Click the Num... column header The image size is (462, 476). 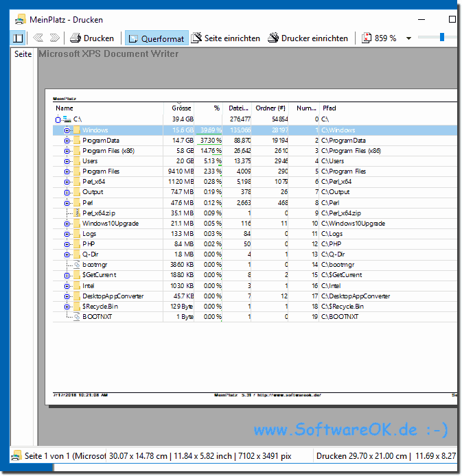click(306, 108)
